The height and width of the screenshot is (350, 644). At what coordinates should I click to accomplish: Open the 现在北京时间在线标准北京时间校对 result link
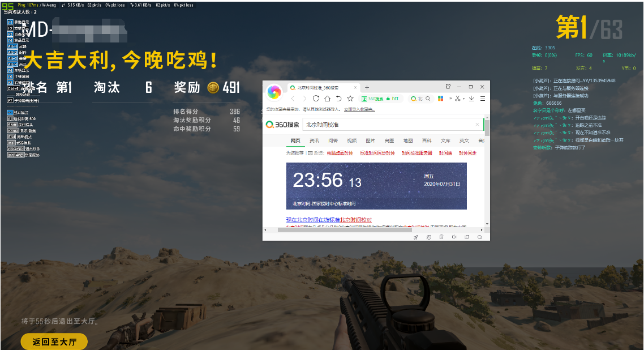pyautogui.click(x=329, y=220)
